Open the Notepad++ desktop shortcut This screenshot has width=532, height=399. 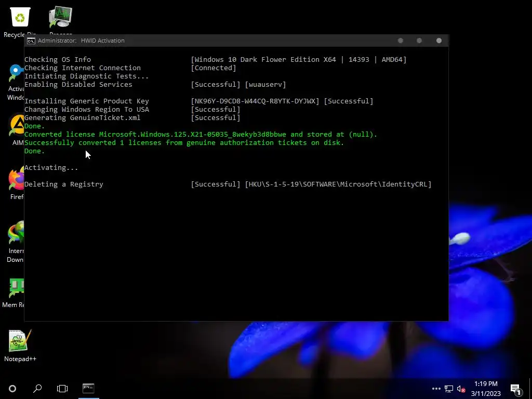coord(20,345)
